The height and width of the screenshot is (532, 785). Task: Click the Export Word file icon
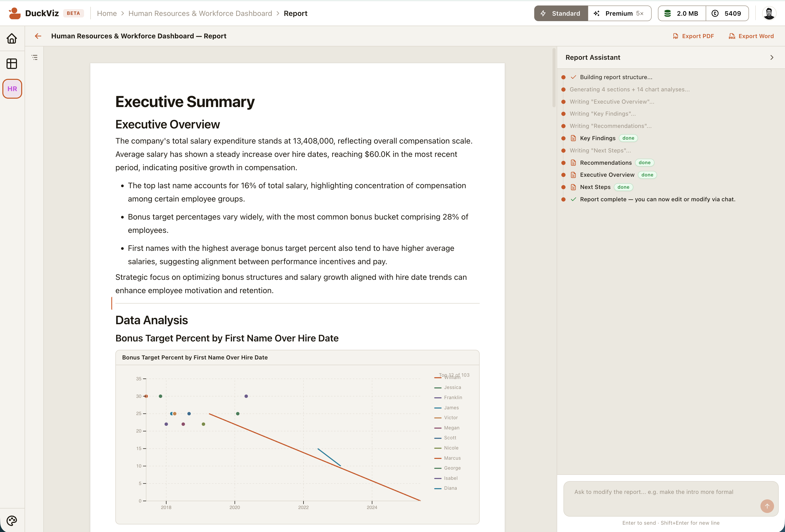[x=732, y=36]
